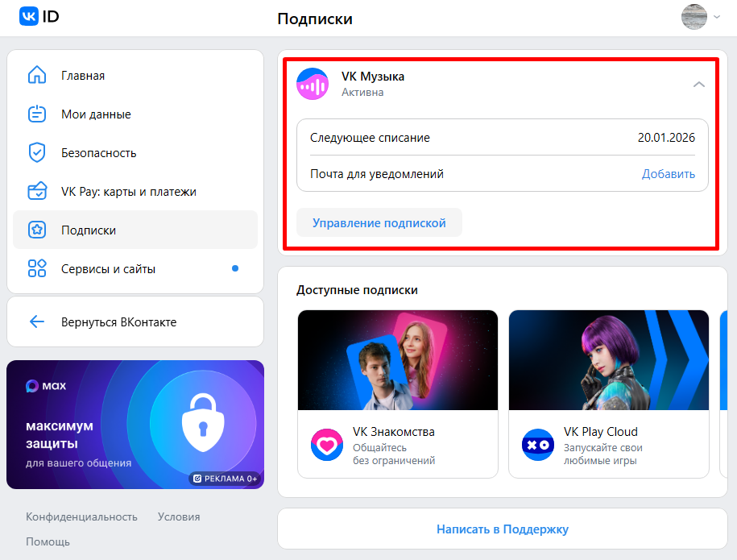Viewport: 737px width, 560px height.
Task: Collapse the VK Музыка subscription details
Action: (x=699, y=83)
